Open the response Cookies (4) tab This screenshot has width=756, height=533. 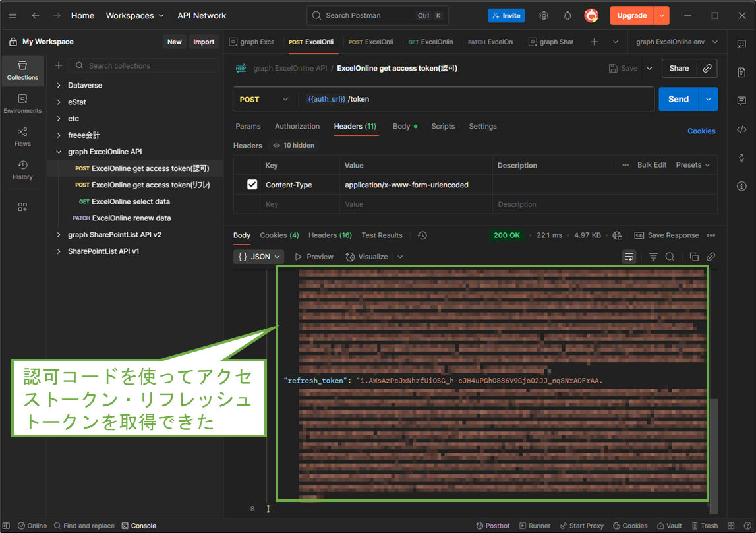[x=279, y=235]
